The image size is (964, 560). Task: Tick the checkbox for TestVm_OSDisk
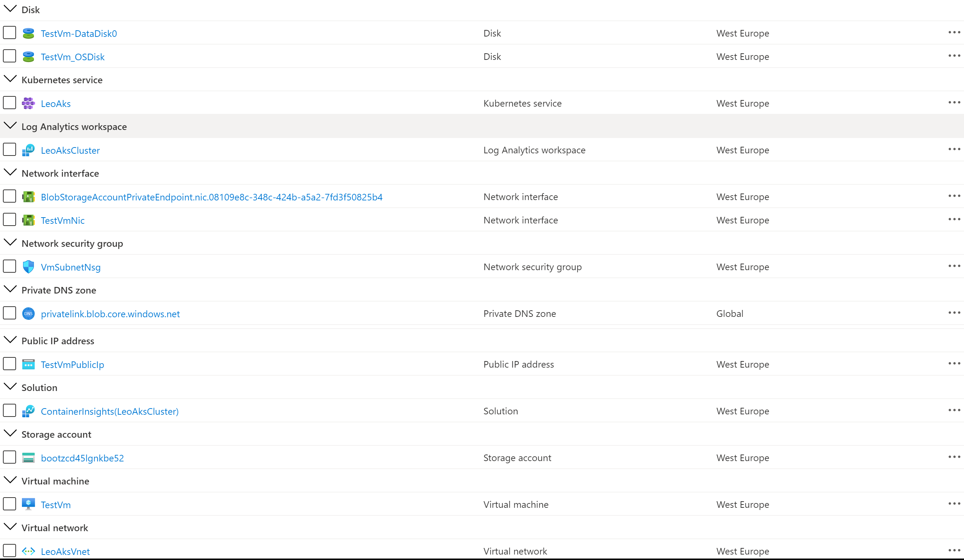pyautogui.click(x=9, y=56)
